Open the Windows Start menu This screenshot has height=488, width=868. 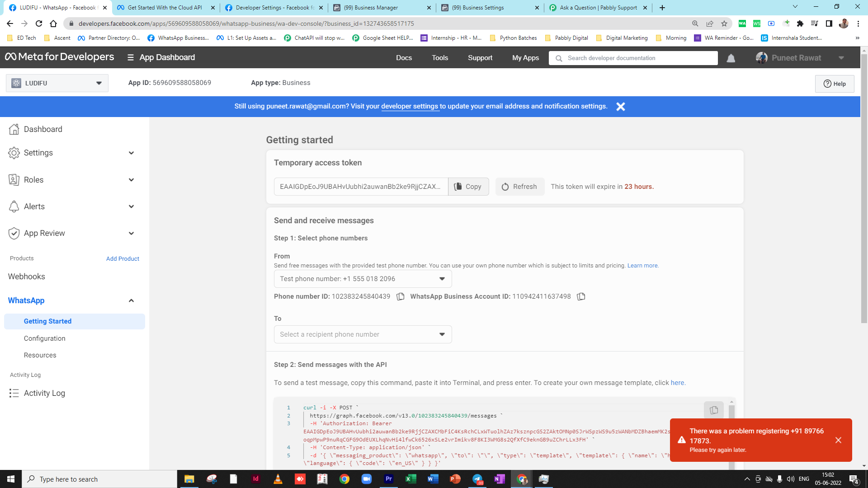tap(11, 479)
